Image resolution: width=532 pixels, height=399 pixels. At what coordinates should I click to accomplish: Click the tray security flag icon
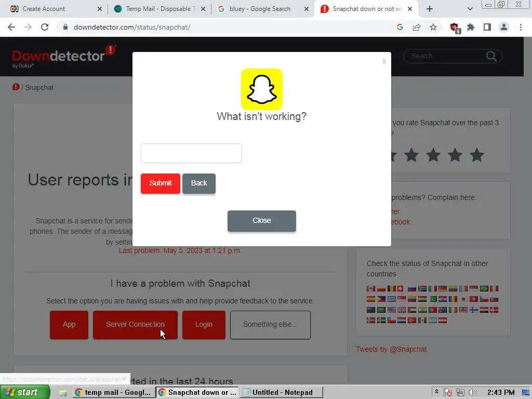pyautogui.click(x=448, y=393)
